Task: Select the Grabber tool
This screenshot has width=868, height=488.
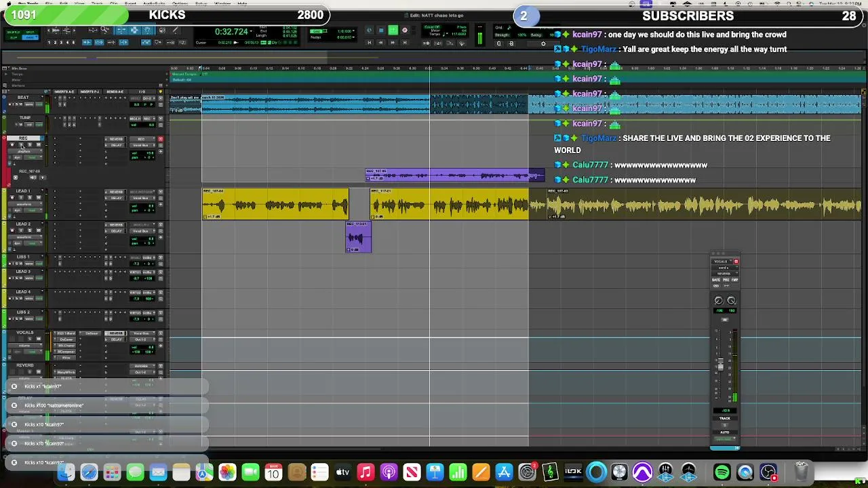Action: pos(147,30)
